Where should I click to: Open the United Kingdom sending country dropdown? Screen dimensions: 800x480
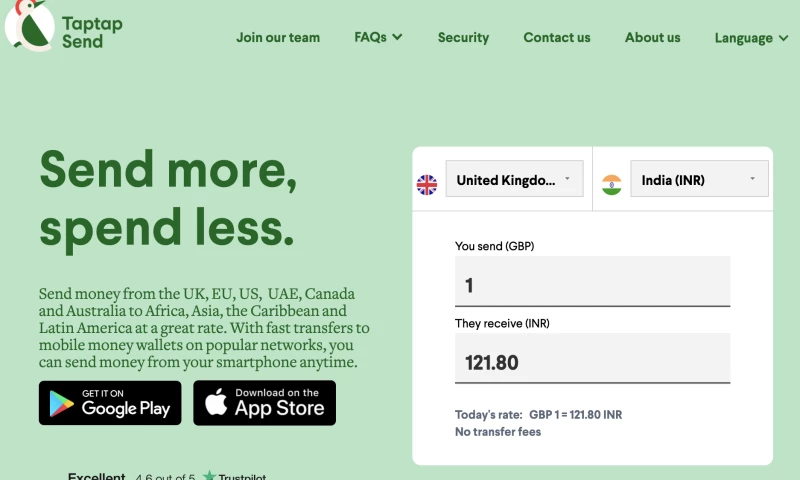[514, 180]
